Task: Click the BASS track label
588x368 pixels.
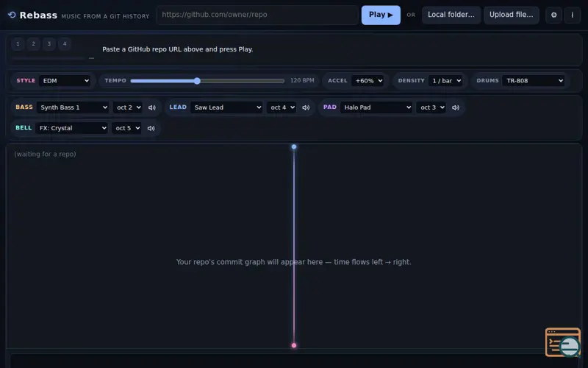Action: point(24,107)
